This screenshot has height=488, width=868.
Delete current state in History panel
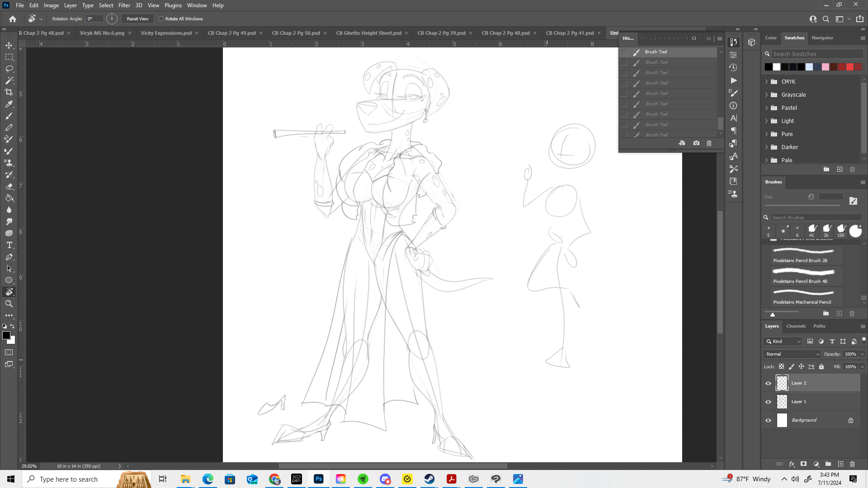pos(709,143)
